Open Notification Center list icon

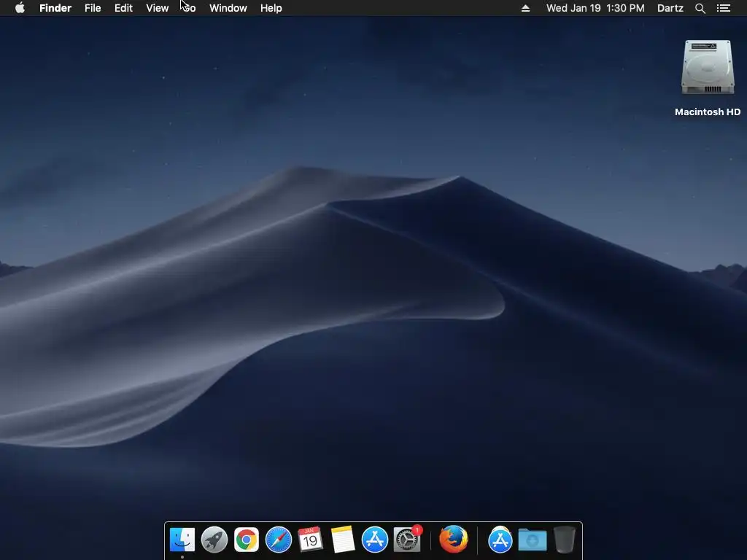point(724,8)
